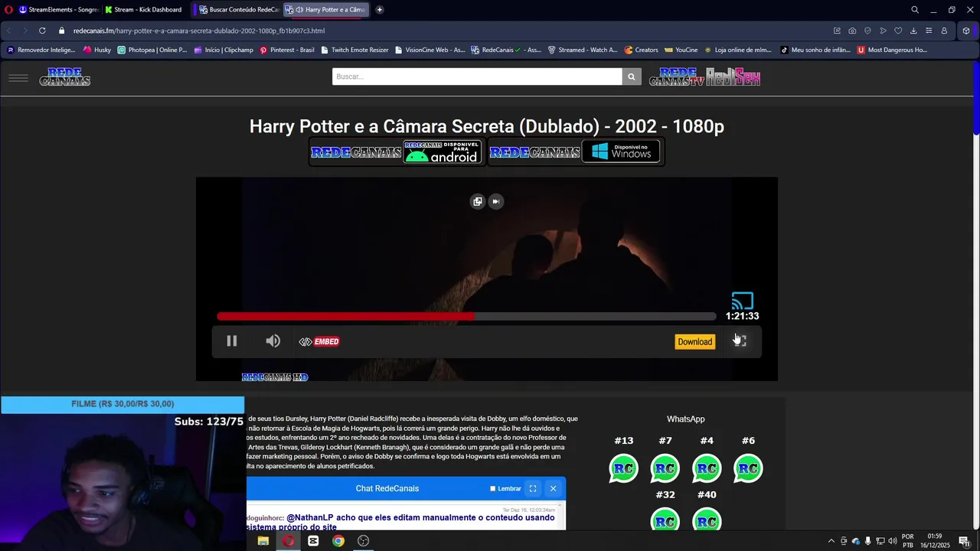This screenshot has height=551, width=980.
Task: Reload the page
Action: coord(42,31)
